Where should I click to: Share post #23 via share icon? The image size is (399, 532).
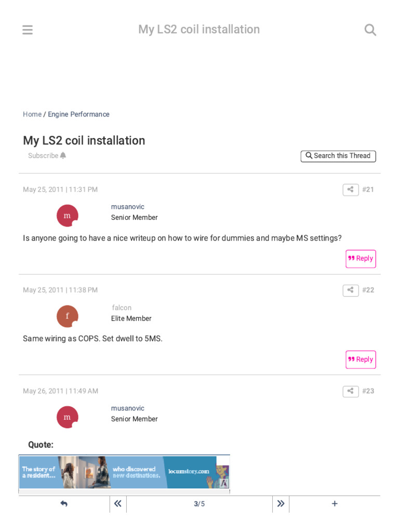click(x=351, y=391)
